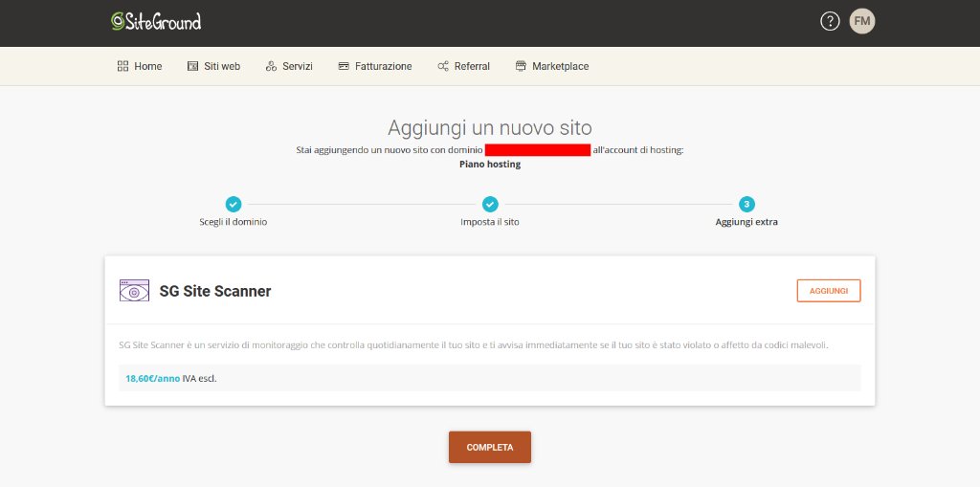Select the completed Imposta il sito step circle

click(x=490, y=204)
